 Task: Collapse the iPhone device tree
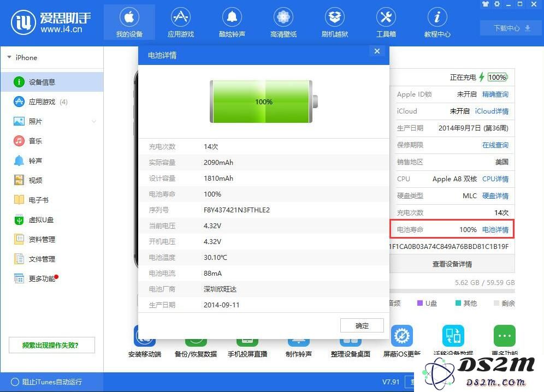pyautogui.click(x=9, y=57)
